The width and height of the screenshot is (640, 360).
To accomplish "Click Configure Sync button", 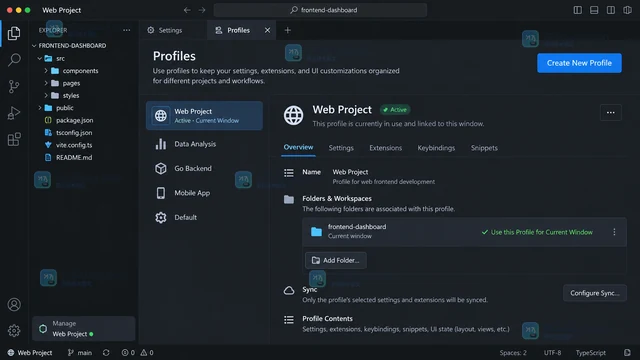I will (x=595, y=293).
